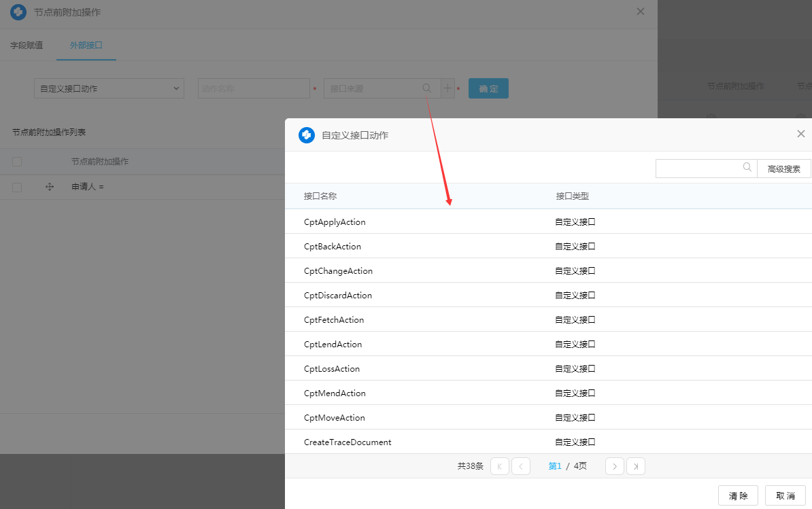Viewport: 812px width, 509px height.
Task: Click the drag-move icon in the 申请人 row
Action: click(50, 186)
